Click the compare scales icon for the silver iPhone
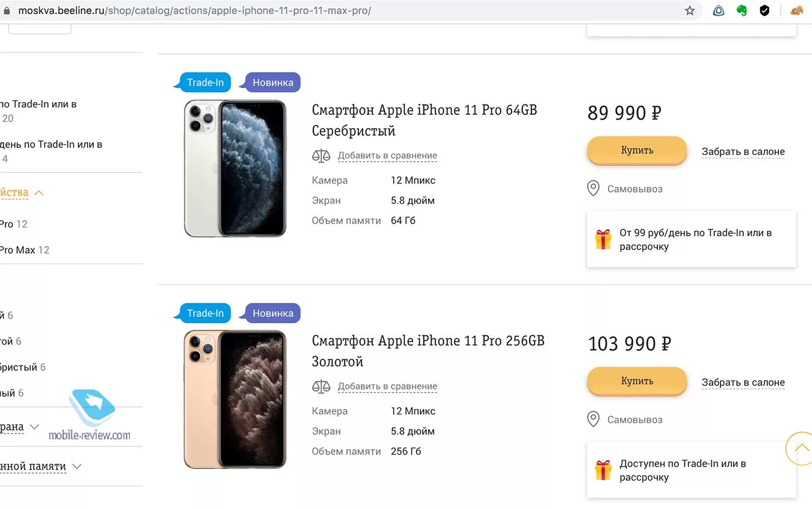 (321, 156)
